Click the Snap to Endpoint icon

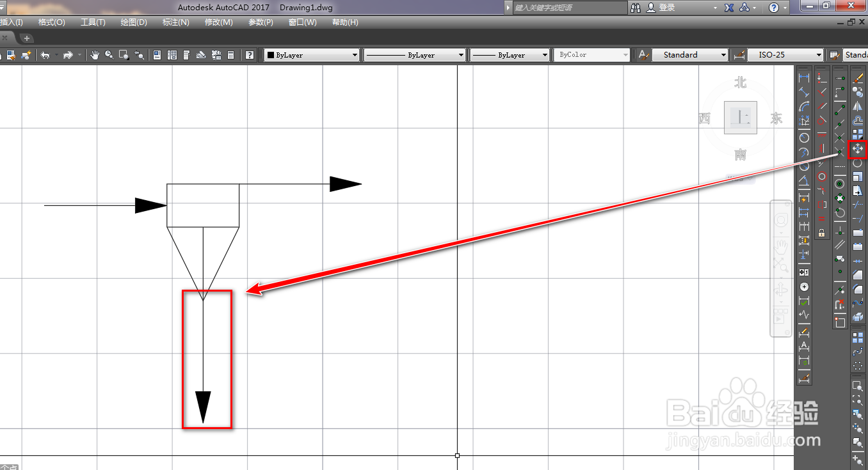[840, 110]
